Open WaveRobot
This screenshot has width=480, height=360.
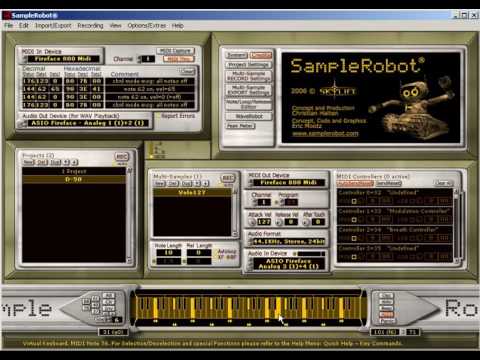pyautogui.click(x=249, y=116)
